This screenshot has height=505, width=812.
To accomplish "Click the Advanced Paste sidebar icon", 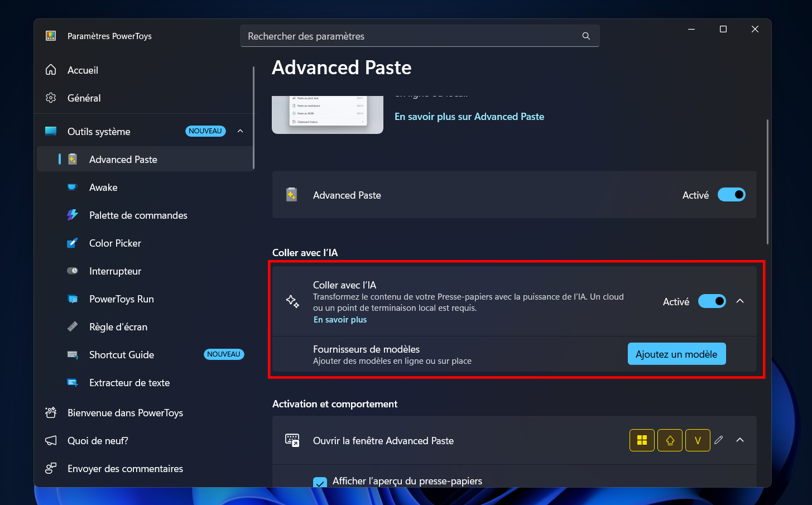I will coord(73,159).
